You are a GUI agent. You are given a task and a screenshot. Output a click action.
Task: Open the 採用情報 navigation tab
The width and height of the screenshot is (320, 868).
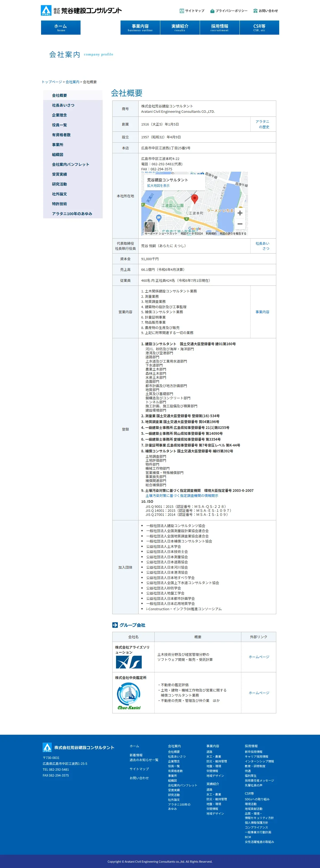point(219,28)
